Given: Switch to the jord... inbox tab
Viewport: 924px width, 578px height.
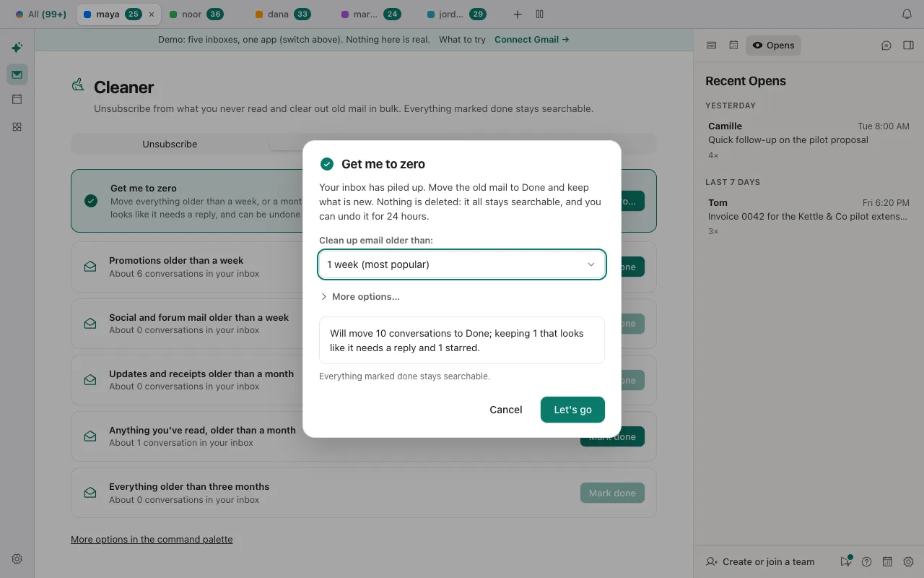Looking at the screenshot, I should tap(456, 14).
